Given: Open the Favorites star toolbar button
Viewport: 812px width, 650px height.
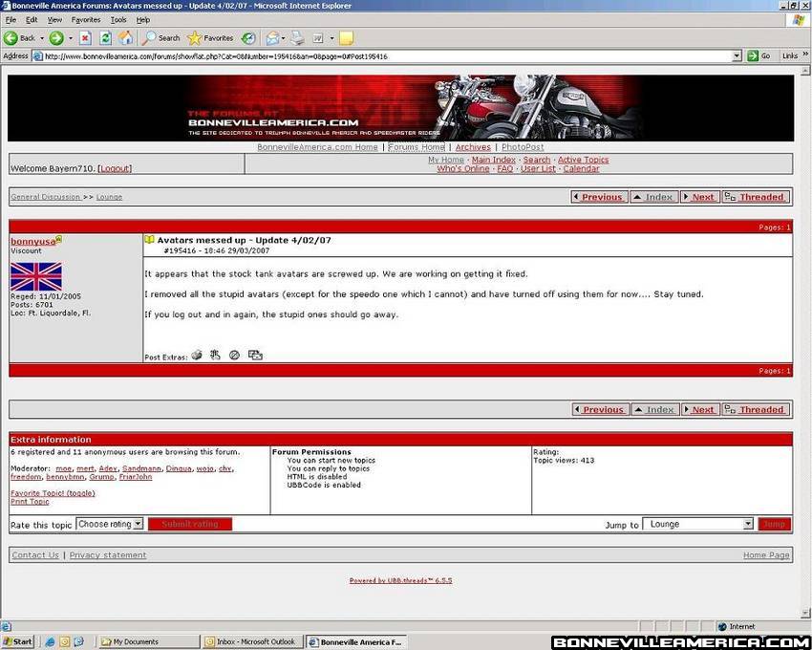Looking at the screenshot, I should pos(210,38).
